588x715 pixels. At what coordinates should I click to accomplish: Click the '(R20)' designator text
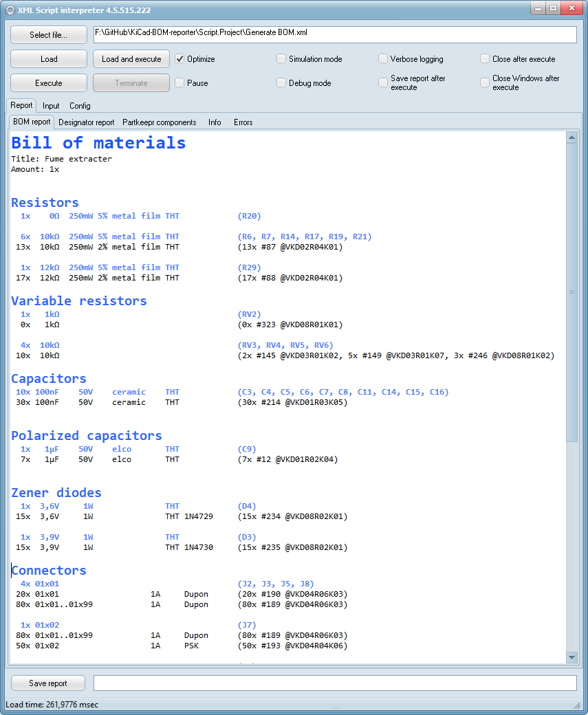click(249, 216)
